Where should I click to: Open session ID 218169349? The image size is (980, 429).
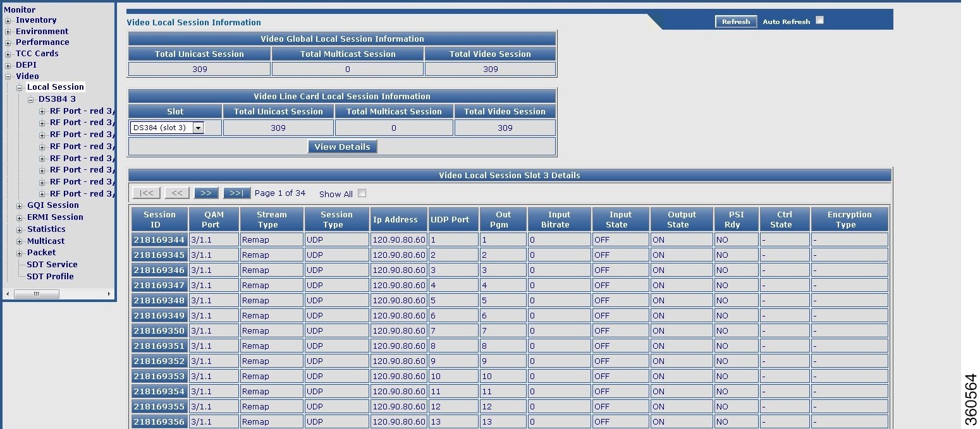[159, 316]
